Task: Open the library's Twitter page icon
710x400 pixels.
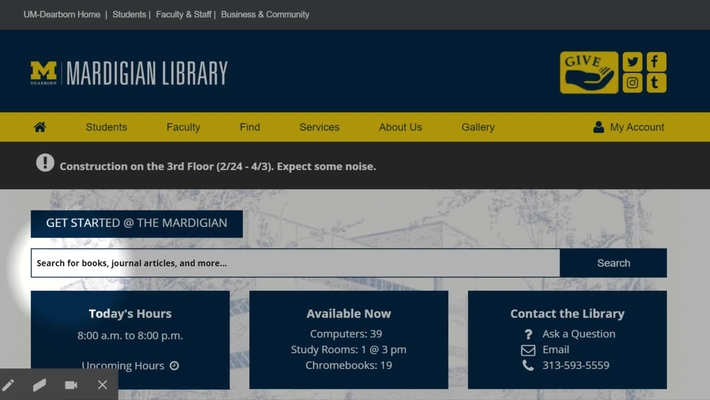Action: (x=632, y=61)
